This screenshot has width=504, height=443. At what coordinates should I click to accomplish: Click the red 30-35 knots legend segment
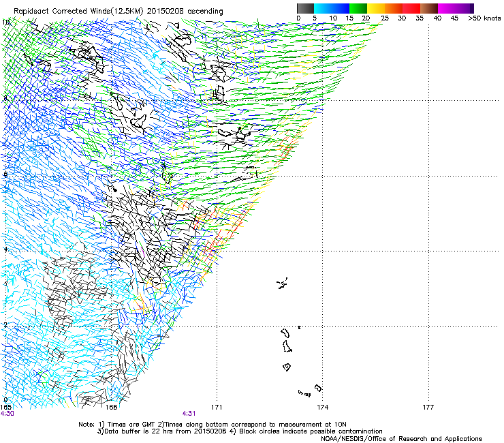coord(411,8)
